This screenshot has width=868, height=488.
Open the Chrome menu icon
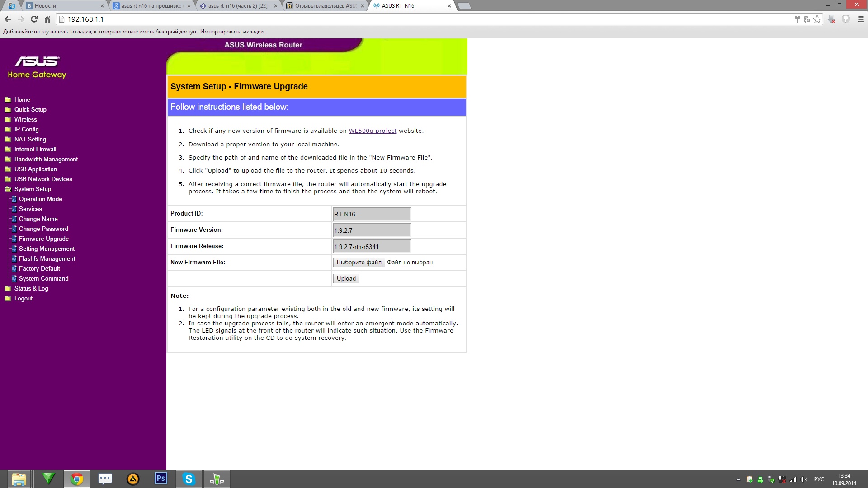pos(861,19)
